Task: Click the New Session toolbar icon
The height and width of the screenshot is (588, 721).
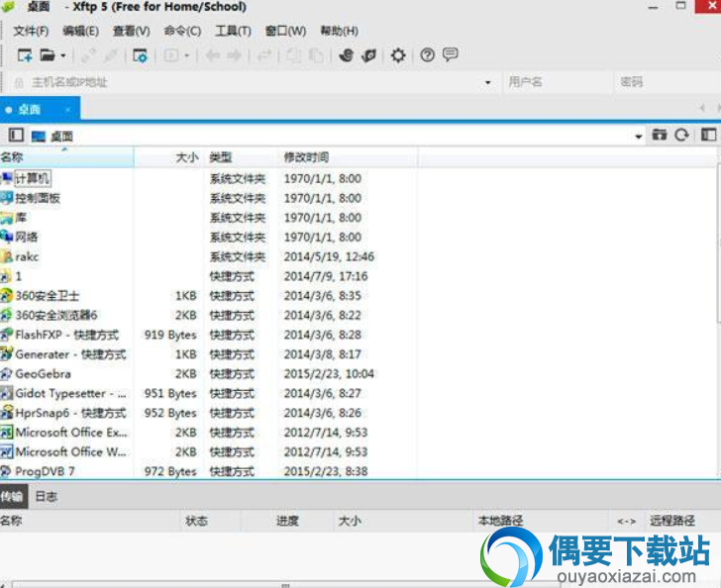Action: coord(25,55)
